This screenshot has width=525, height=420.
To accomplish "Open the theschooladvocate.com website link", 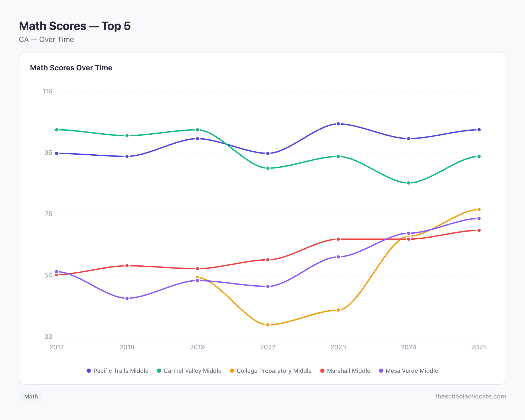I will tap(471, 396).
